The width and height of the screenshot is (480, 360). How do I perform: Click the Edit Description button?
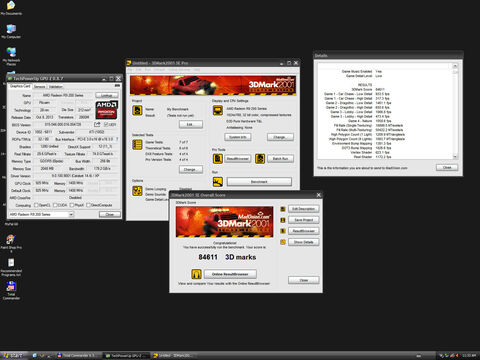303,209
